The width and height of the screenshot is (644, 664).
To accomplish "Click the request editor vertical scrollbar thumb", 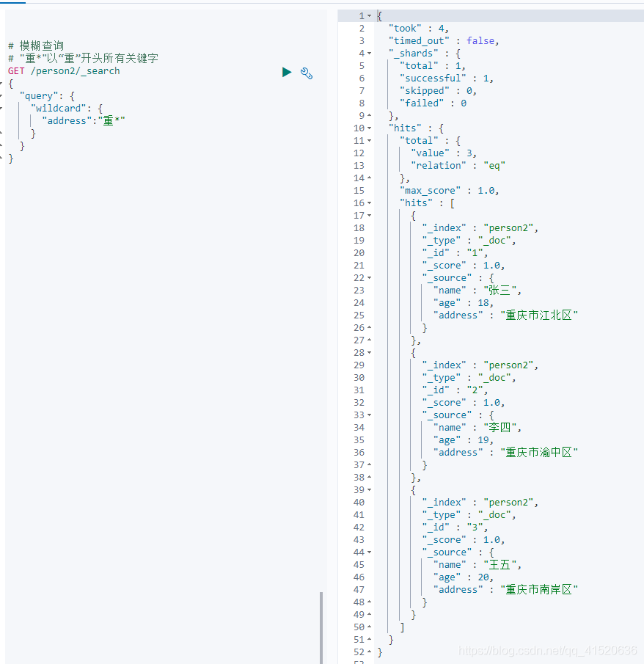I will click(321, 627).
